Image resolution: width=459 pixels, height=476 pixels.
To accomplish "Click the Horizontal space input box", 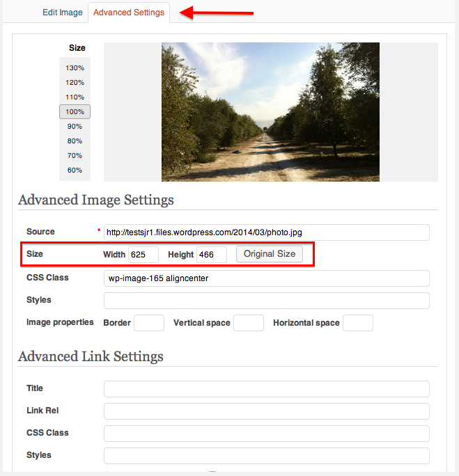I will 358,323.
